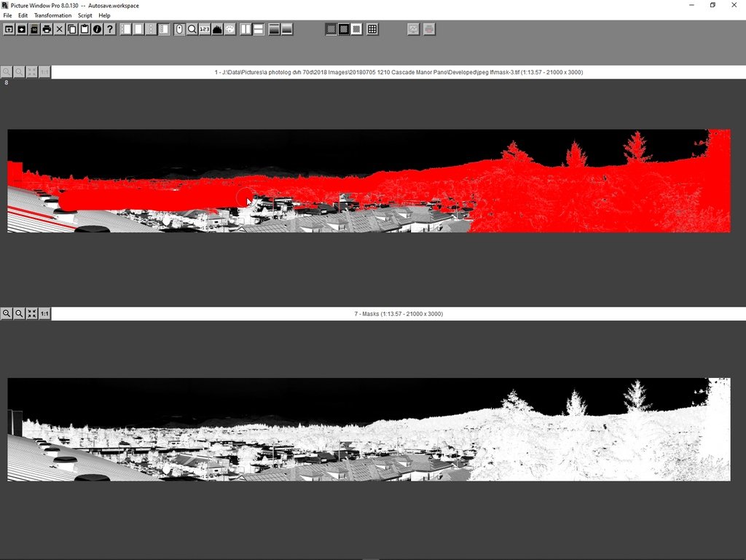Click the question mark Help icon

click(109, 29)
